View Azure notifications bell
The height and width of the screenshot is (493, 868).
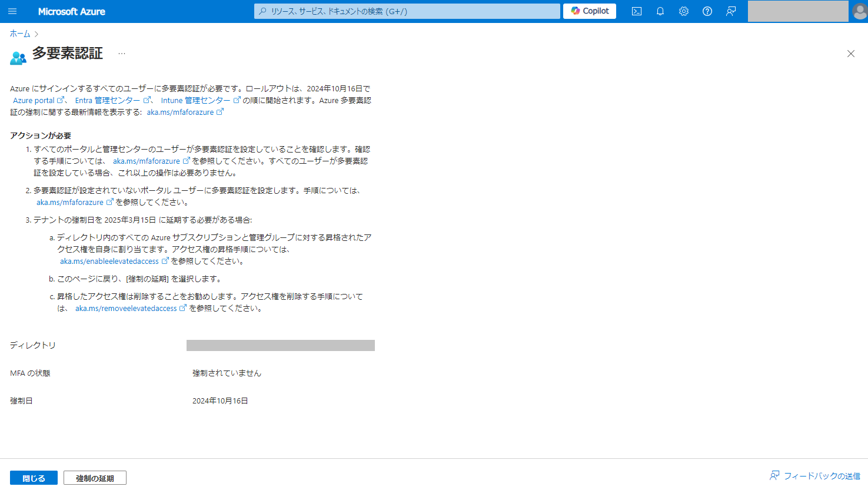pos(660,11)
